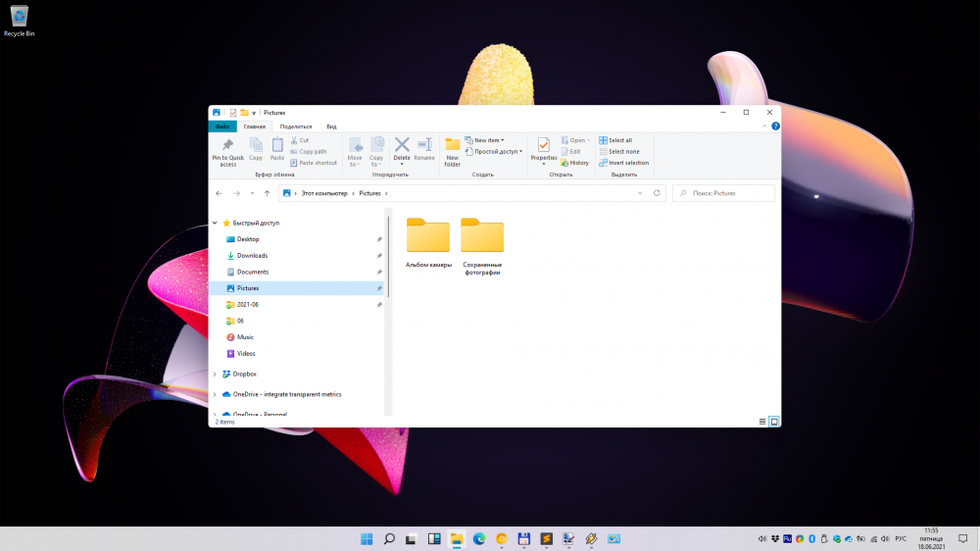
Task: Open Properties from the ribbon
Action: 543,147
